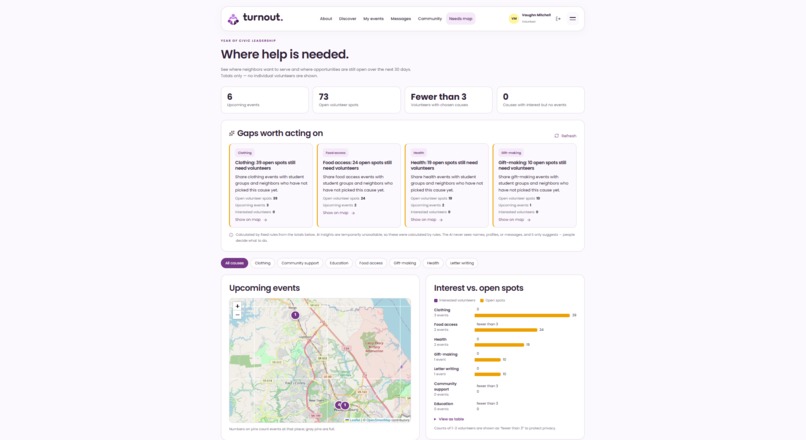Click the Clothing tag in the first gap card
Image resolution: width=806 pixels, height=440 pixels.
(245, 153)
